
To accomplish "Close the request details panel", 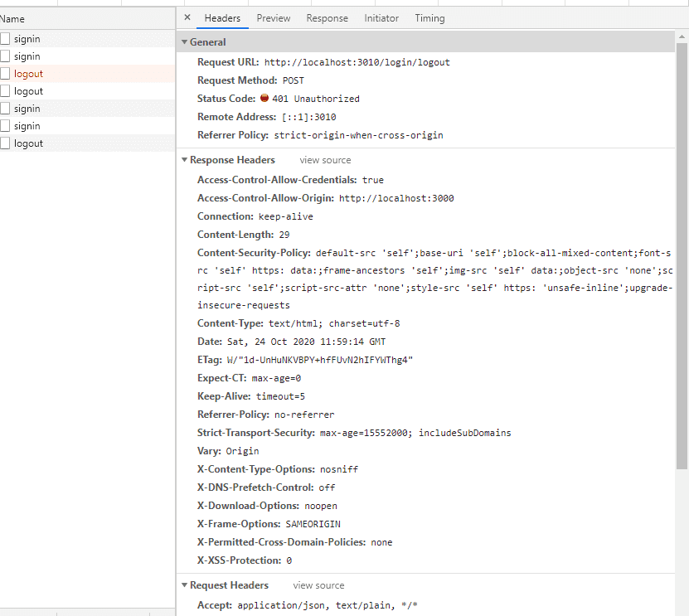I will pos(187,17).
